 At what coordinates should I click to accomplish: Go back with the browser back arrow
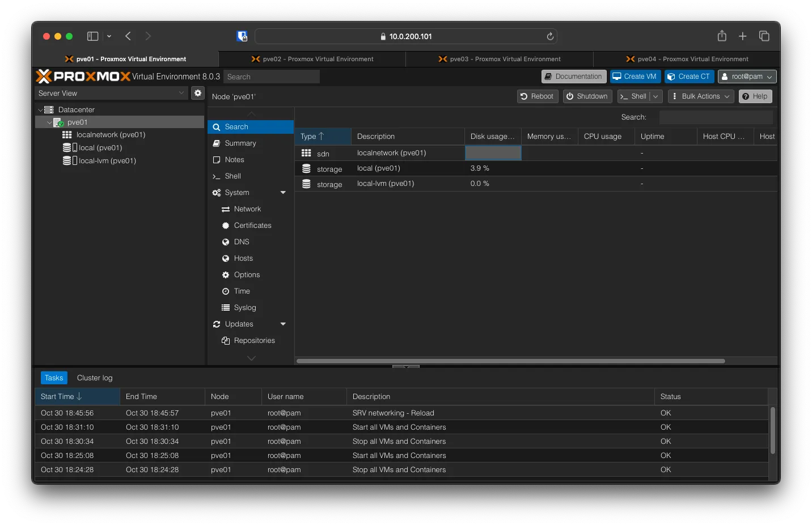pyautogui.click(x=128, y=36)
